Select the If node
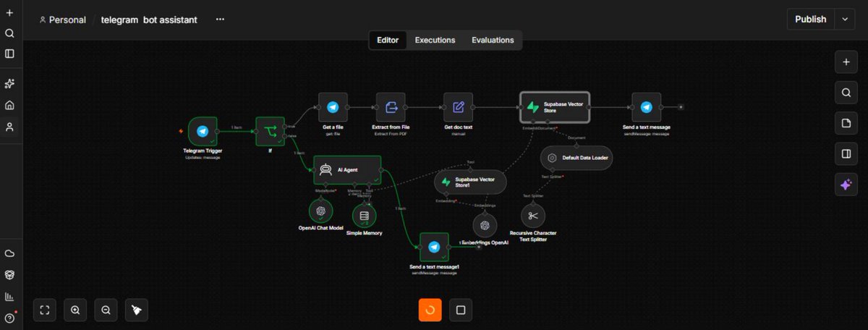Viewport: 868px width, 330px height. [x=270, y=132]
